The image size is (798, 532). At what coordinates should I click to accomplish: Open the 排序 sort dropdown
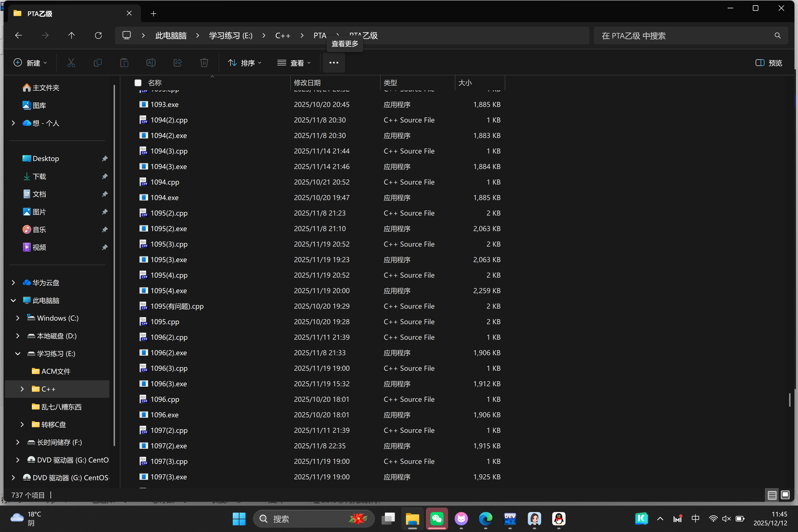(245, 63)
